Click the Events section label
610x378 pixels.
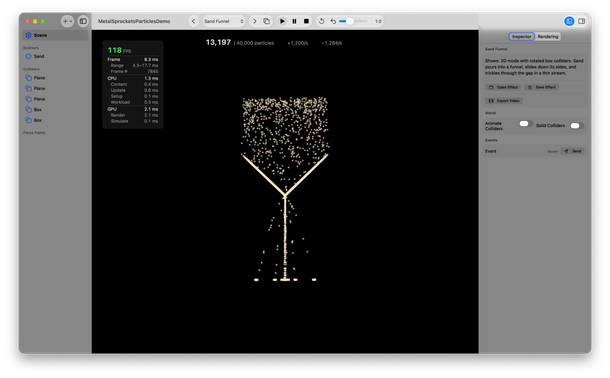(x=491, y=140)
